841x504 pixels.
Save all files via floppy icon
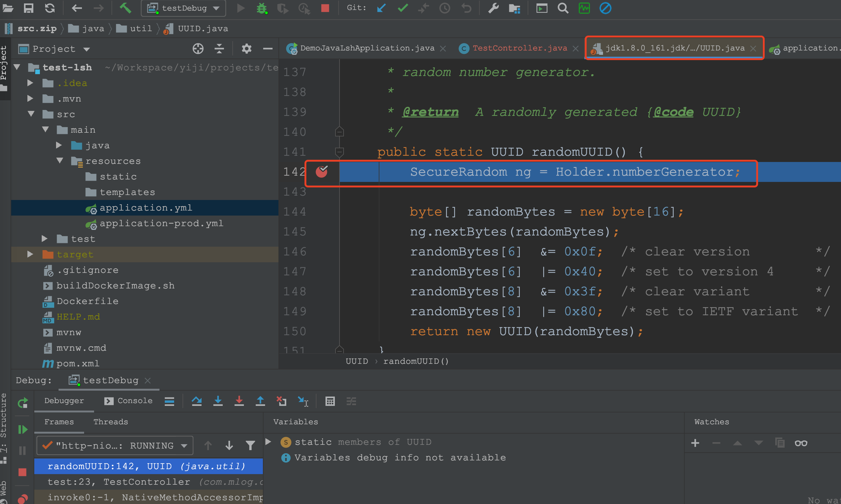(x=29, y=8)
